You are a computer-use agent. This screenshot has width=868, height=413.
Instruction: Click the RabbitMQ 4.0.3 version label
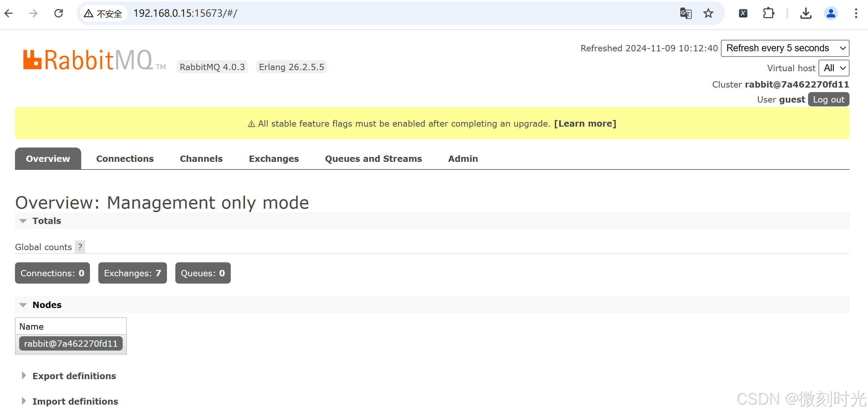tap(212, 67)
